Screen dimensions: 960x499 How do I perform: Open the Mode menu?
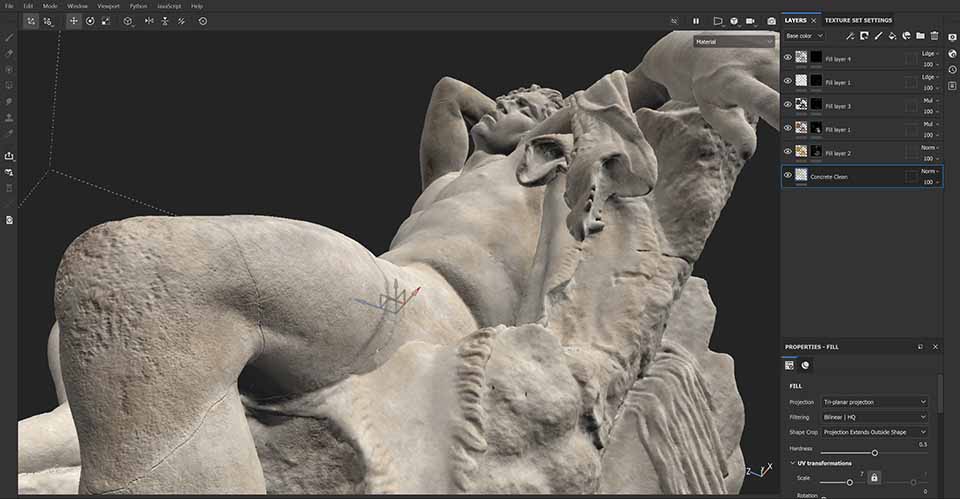coord(50,6)
